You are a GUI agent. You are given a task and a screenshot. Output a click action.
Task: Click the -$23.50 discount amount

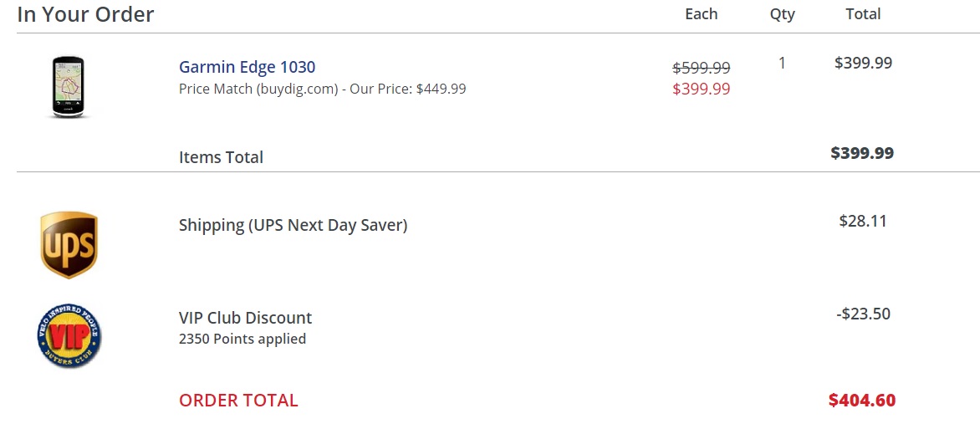(x=863, y=314)
